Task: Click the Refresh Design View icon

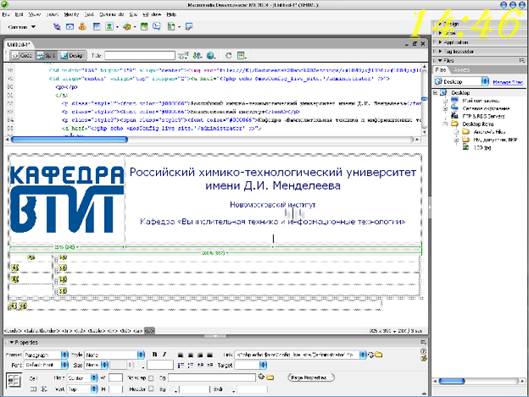Action: (229, 55)
